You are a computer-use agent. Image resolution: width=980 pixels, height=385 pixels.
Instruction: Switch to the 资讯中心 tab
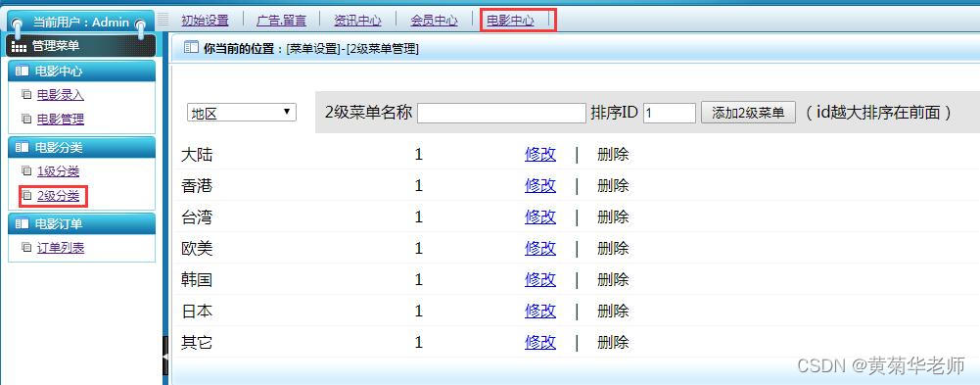[357, 20]
